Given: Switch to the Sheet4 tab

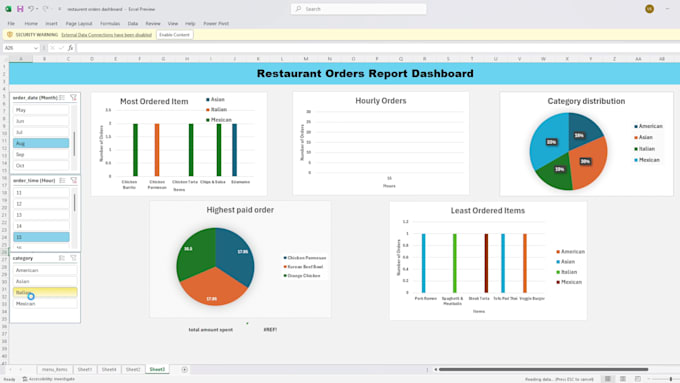Looking at the screenshot, I should (x=109, y=370).
